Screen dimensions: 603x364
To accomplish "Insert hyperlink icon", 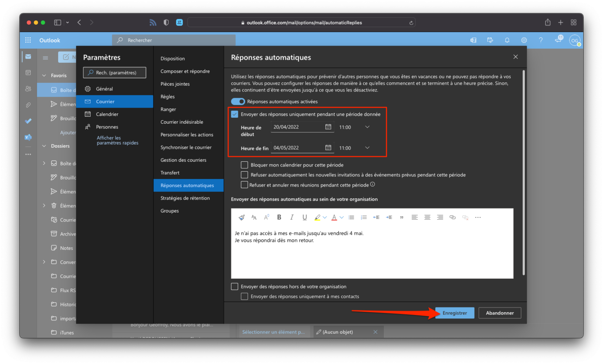I will coord(453,217).
